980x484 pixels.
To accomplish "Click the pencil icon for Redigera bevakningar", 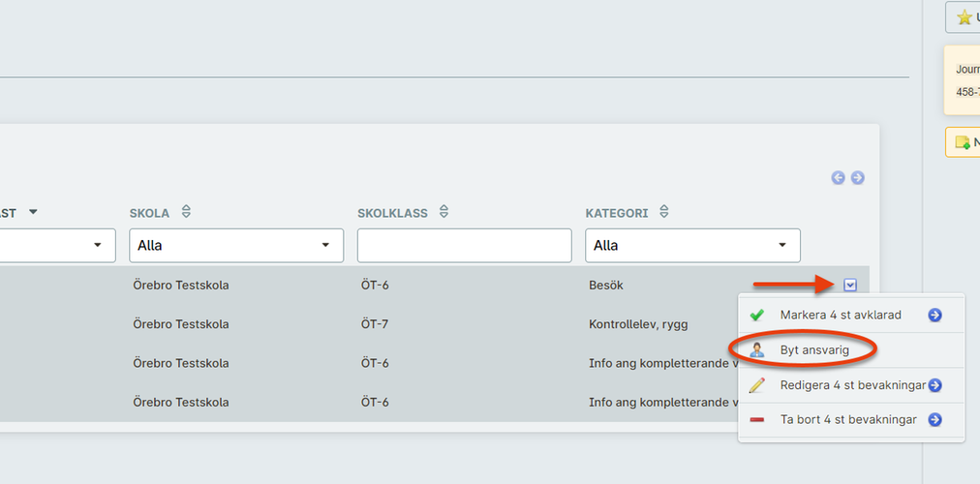I will point(757,385).
